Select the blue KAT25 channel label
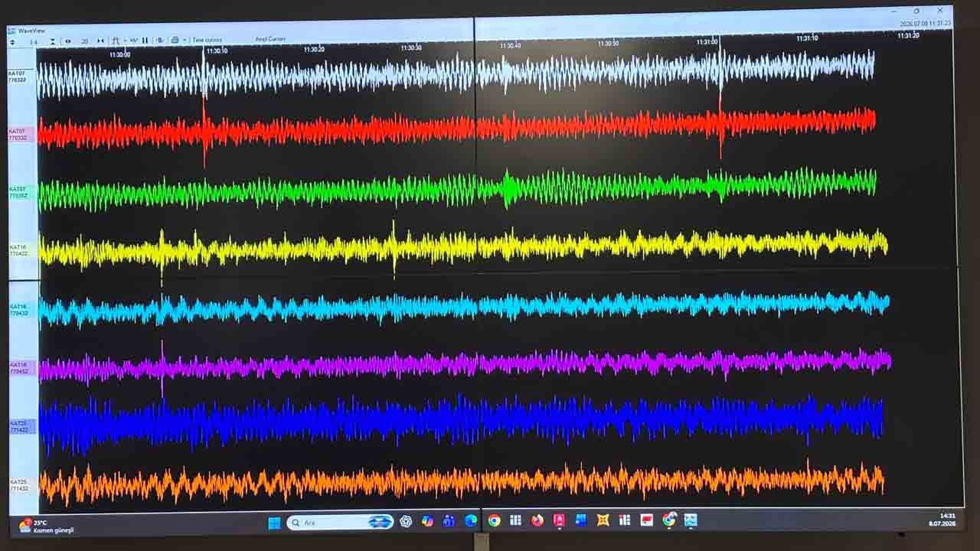980x551 pixels. tap(18, 426)
